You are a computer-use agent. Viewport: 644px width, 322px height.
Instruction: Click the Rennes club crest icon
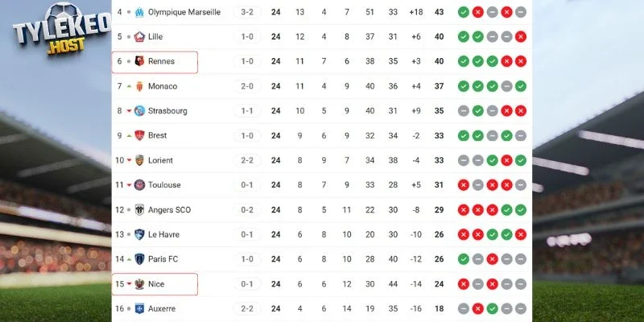(139, 61)
